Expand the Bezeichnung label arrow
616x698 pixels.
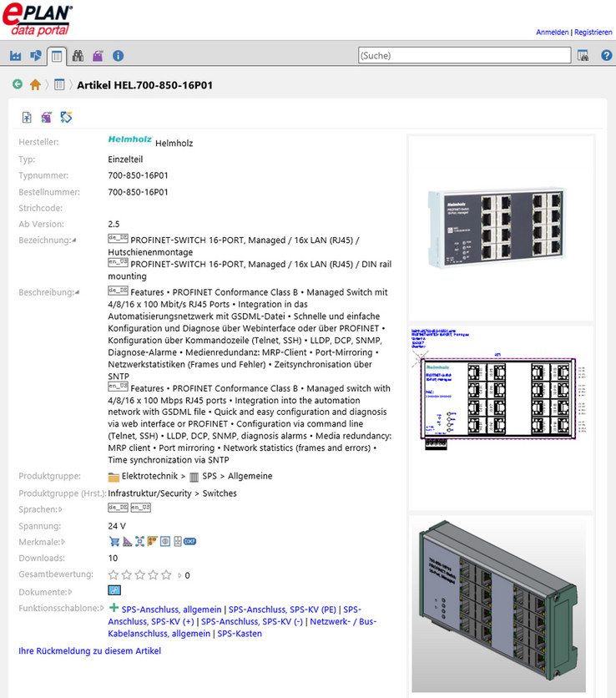(74, 240)
